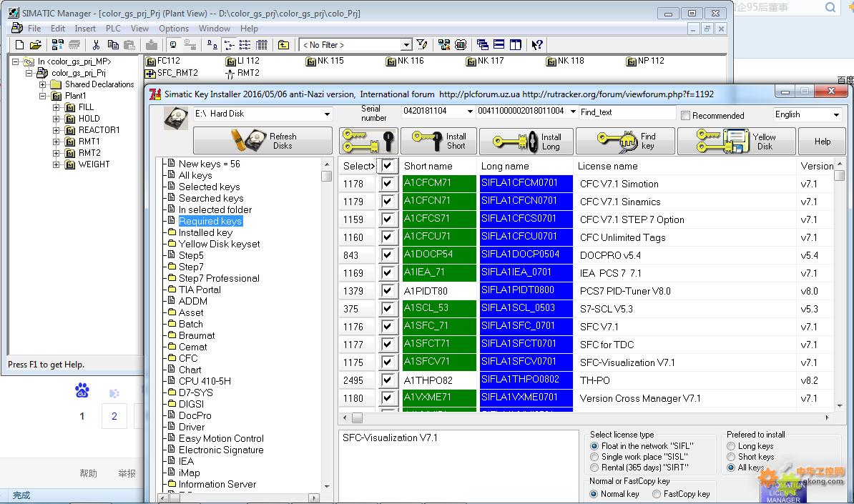Click the filter funnel edit icon

coord(421,44)
